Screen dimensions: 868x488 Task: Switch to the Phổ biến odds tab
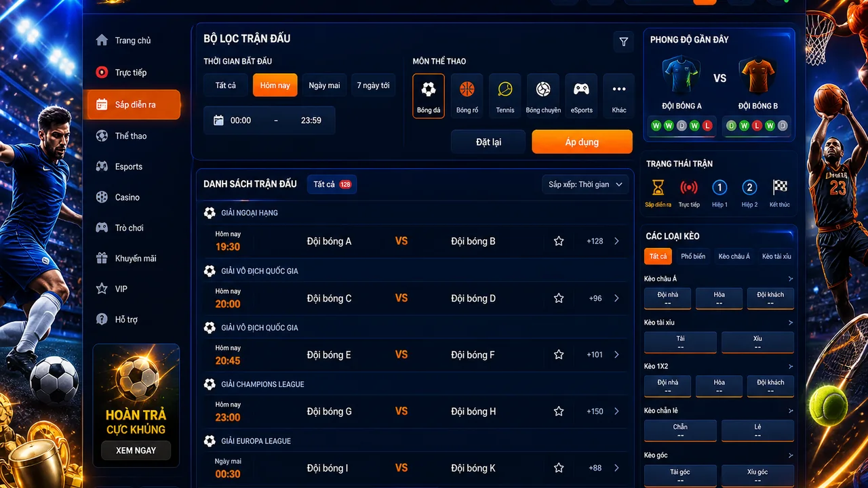(x=693, y=256)
